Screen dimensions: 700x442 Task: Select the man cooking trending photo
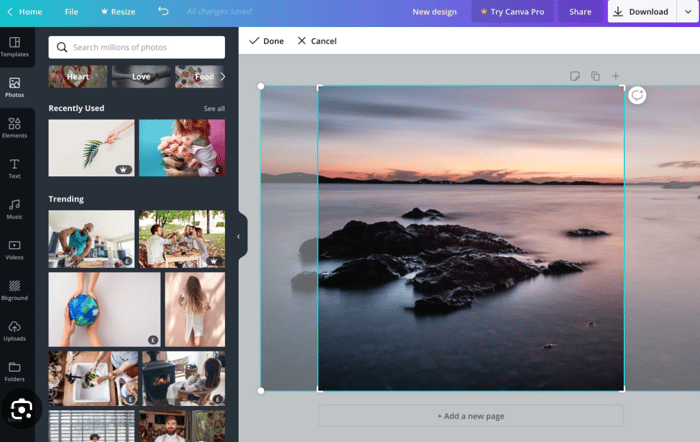92,239
